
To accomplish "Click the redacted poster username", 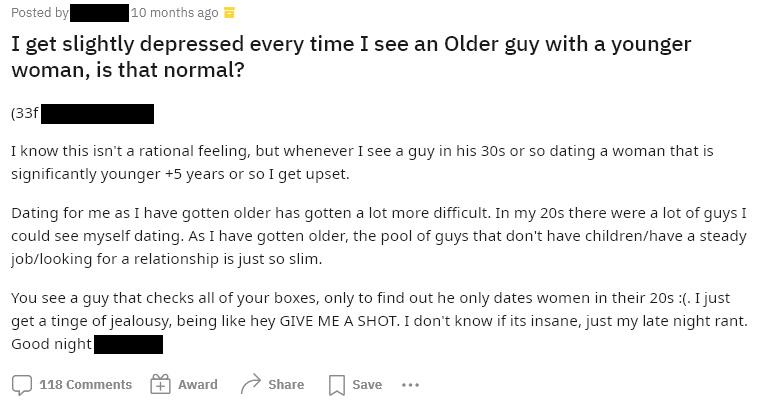I will tap(100, 13).
